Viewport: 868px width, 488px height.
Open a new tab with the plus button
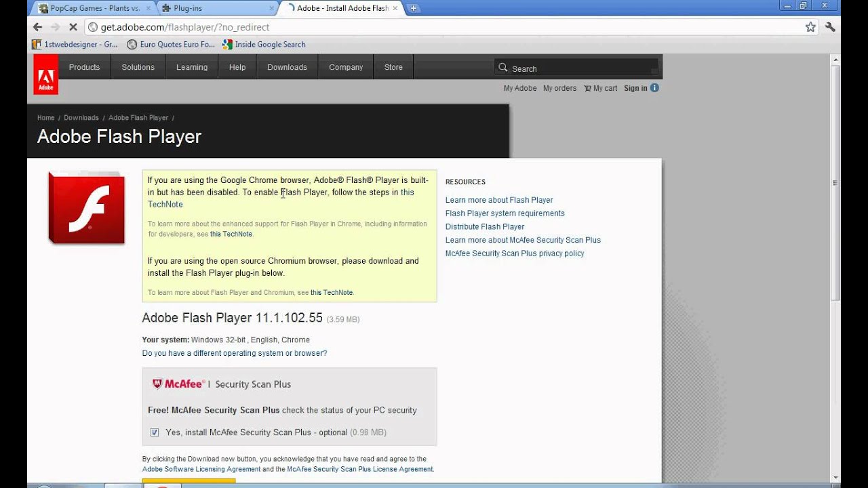(414, 8)
